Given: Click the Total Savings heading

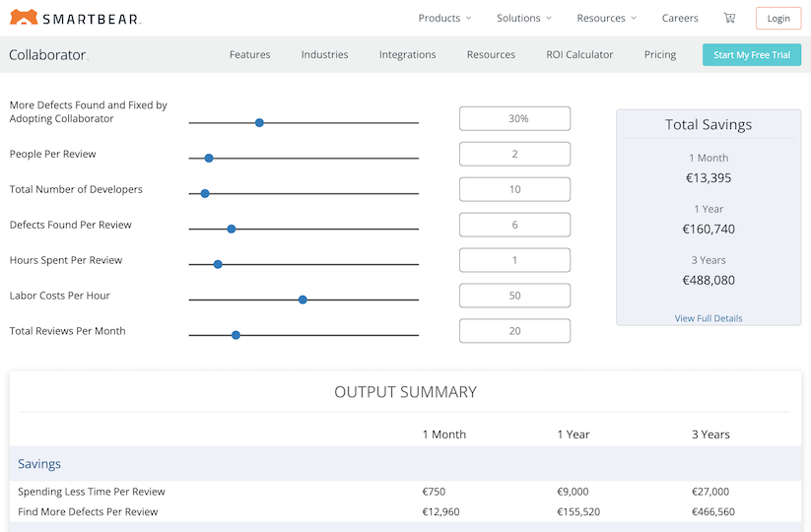Looking at the screenshot, I should [709, 124].
